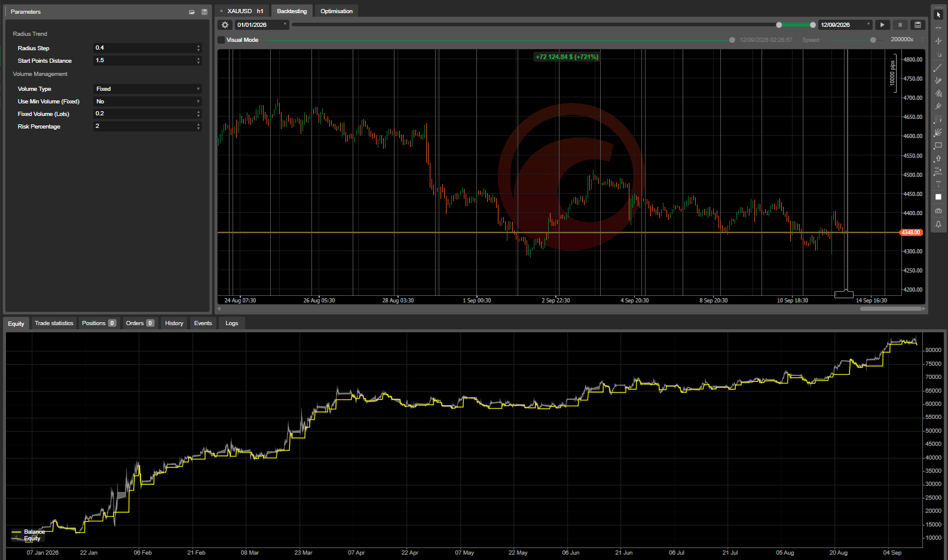Select the cursor pointer tool
This screenshot has height=560, width=948.
[x=938, y=15]
